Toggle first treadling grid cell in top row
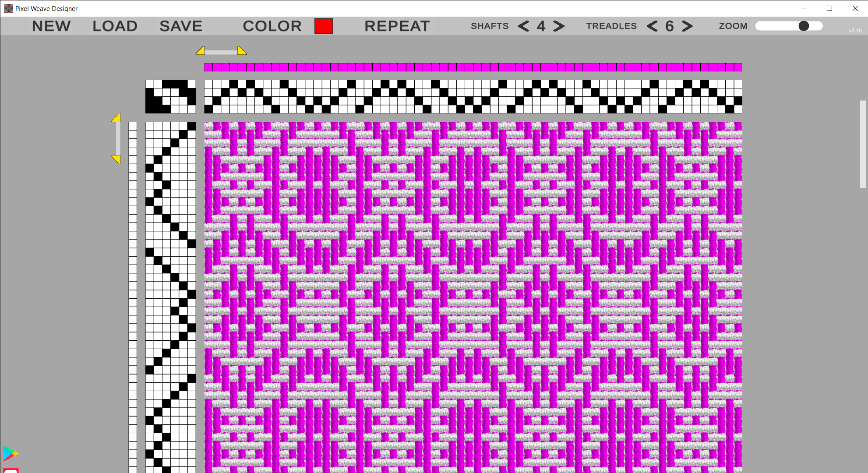 (x=150, y=126)
